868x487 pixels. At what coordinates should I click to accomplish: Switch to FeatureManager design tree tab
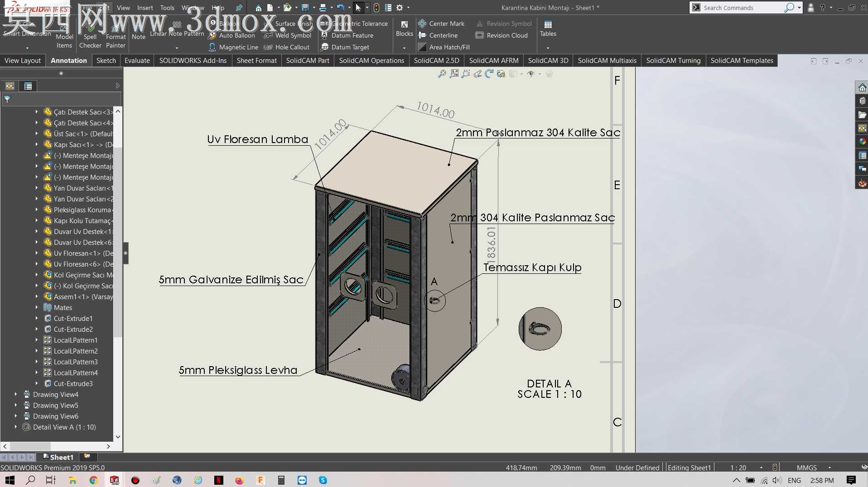10,86
